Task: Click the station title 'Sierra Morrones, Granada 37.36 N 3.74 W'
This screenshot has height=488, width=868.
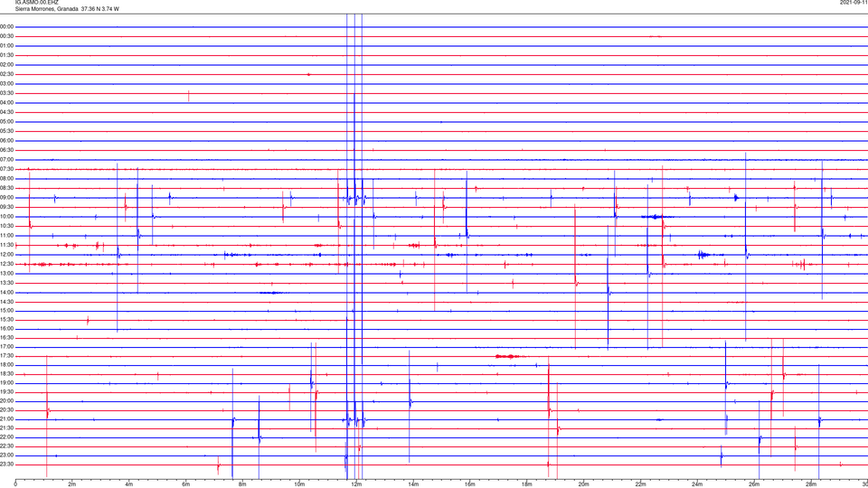Action: 66,9
